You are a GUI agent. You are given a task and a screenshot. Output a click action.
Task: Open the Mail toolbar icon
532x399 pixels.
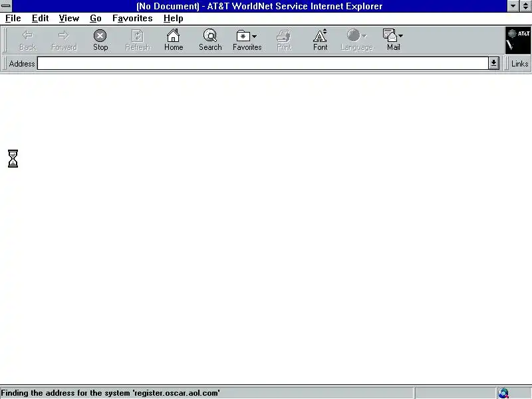coord(390,35)
